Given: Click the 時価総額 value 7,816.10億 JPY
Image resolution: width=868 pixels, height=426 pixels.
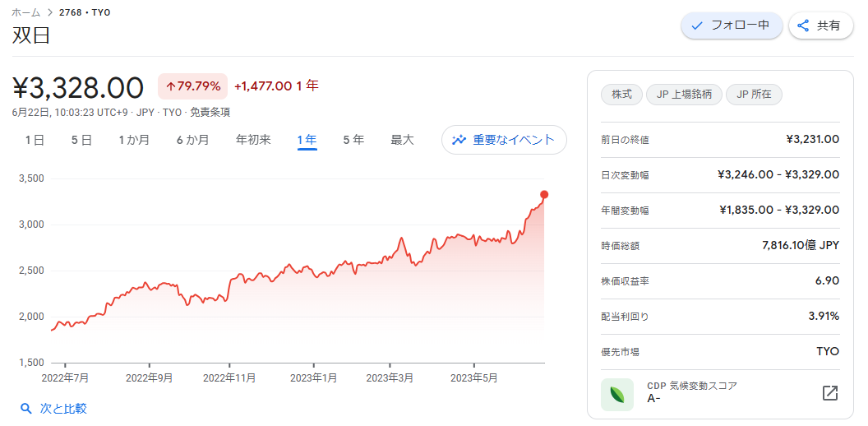Looking at the screenshot, I should pos(801,245).
